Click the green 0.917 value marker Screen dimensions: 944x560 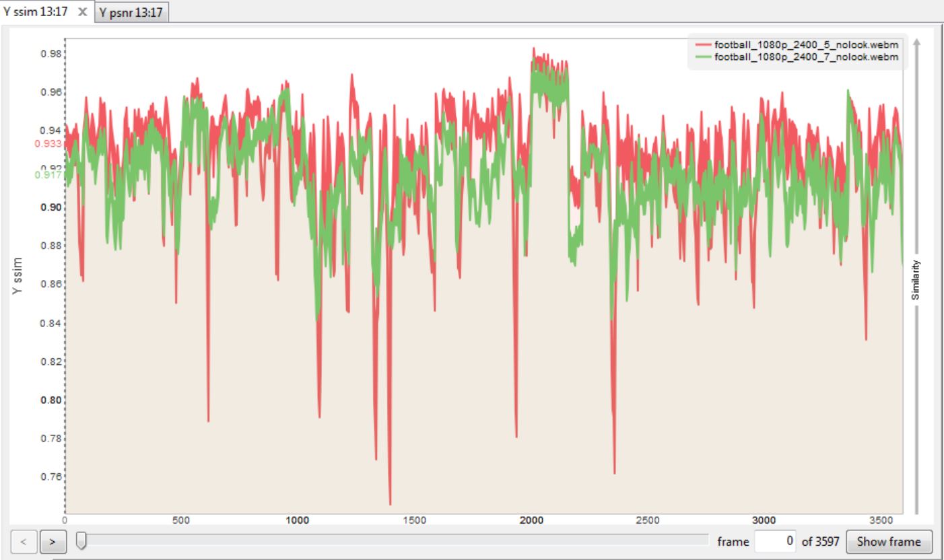[48, 174]
